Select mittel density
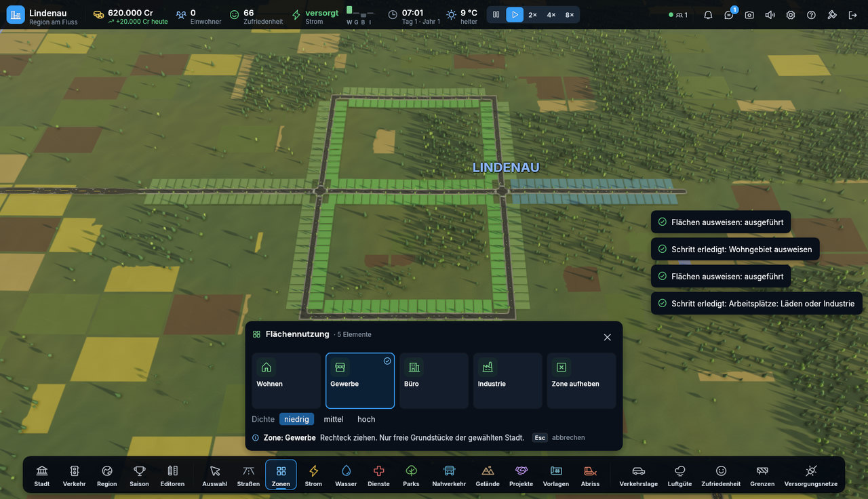 (334, 419)
